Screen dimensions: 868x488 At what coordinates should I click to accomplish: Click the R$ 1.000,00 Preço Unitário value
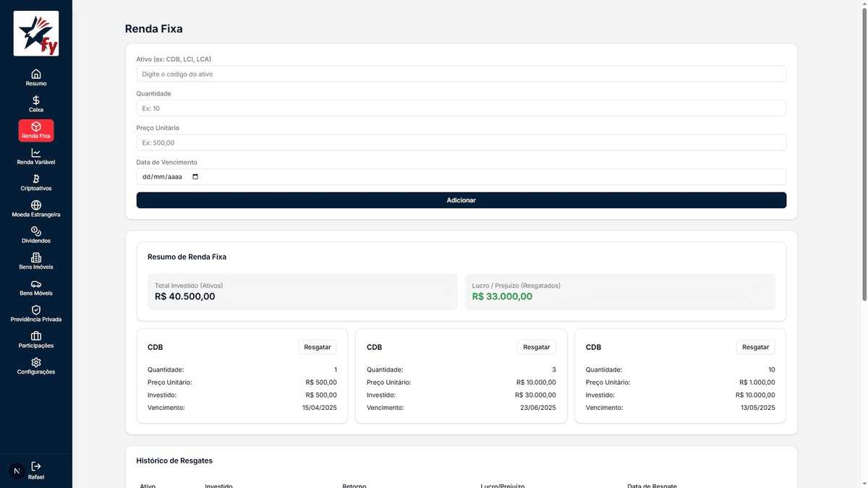click(757, 382)
